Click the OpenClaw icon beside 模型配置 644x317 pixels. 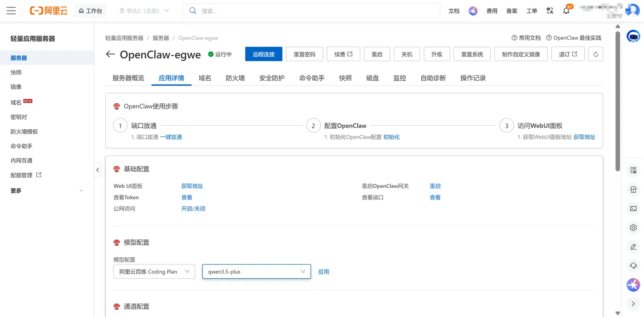pyautogui.click(x=117, y=242)
